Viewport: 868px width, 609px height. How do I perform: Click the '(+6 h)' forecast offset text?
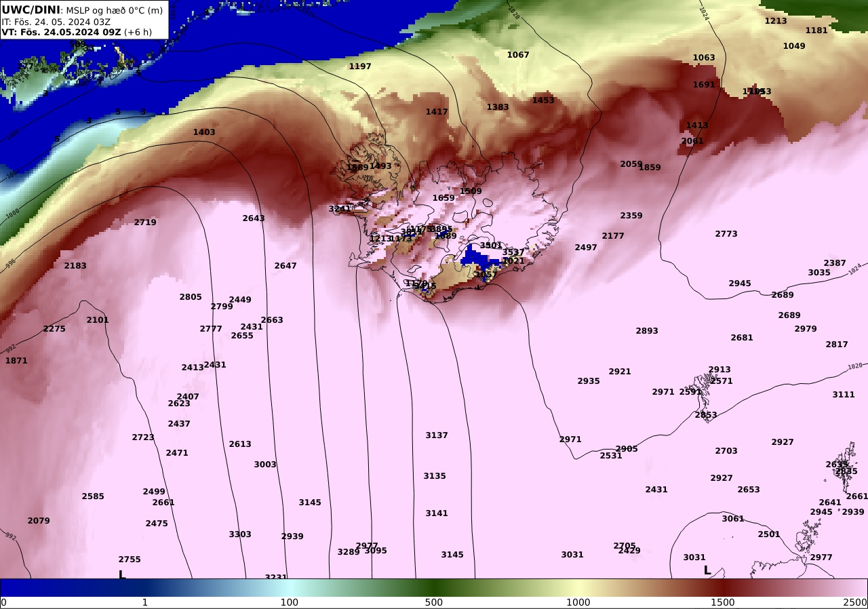[x=138, y=32]
